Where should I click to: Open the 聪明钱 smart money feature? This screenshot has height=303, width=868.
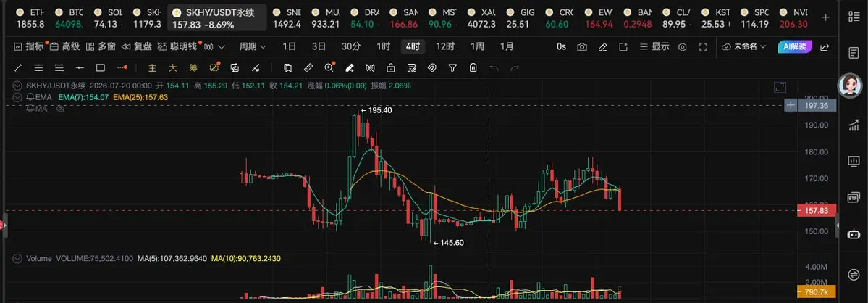pyautogui.click(x=178, y=46)
